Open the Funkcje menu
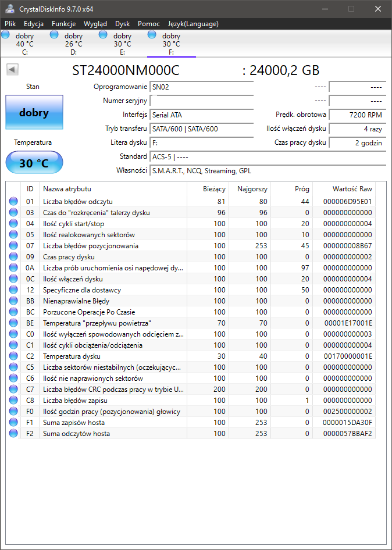Viewport: 392px width, 550px height. 63,24
